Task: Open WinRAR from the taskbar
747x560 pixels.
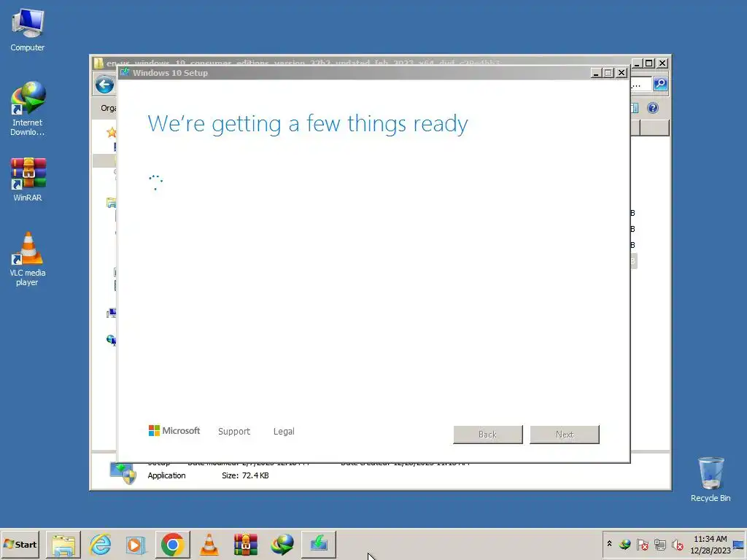Action: pos(245,544)
